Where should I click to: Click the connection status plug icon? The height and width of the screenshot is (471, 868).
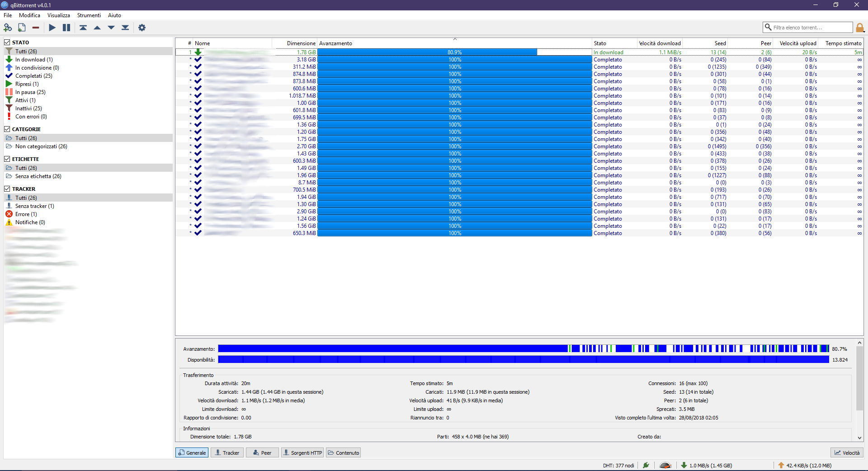[646, 465]
